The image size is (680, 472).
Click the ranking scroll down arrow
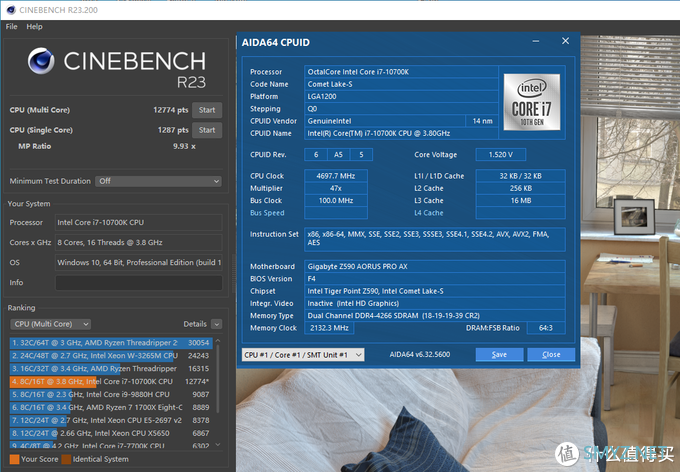click(218, 445)
